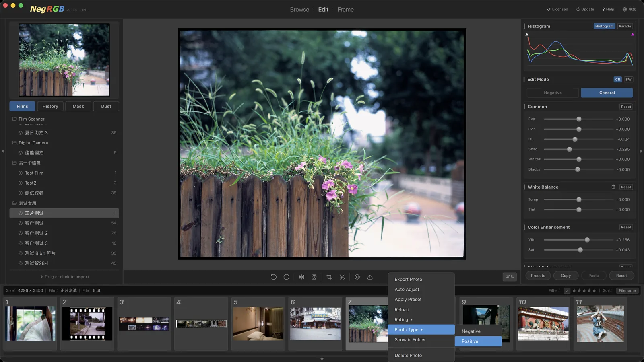
Task: Switch to the Browse tab
Action: tap(299, 10)
